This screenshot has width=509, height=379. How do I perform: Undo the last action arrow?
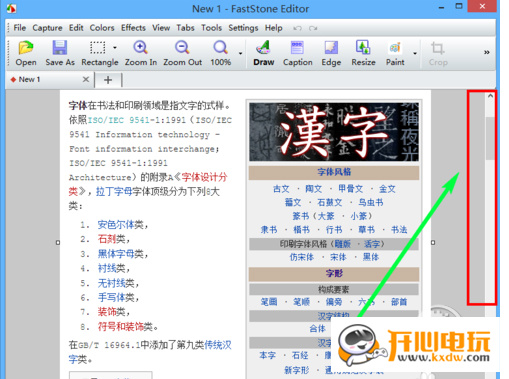coord(297,28)
